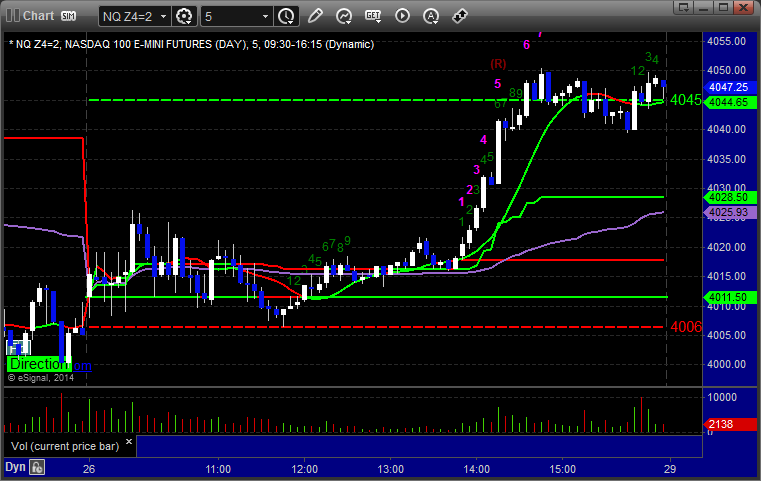Click the green Direction label
The image size is (761, 481).
pyautogui.click(x=37, y=364)
